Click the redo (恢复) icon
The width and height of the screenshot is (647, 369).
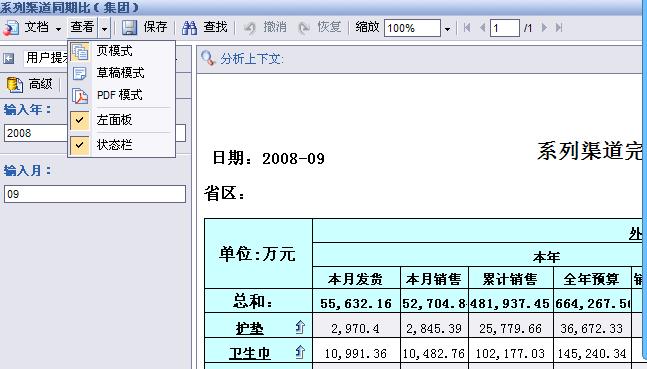coord(304,28)
